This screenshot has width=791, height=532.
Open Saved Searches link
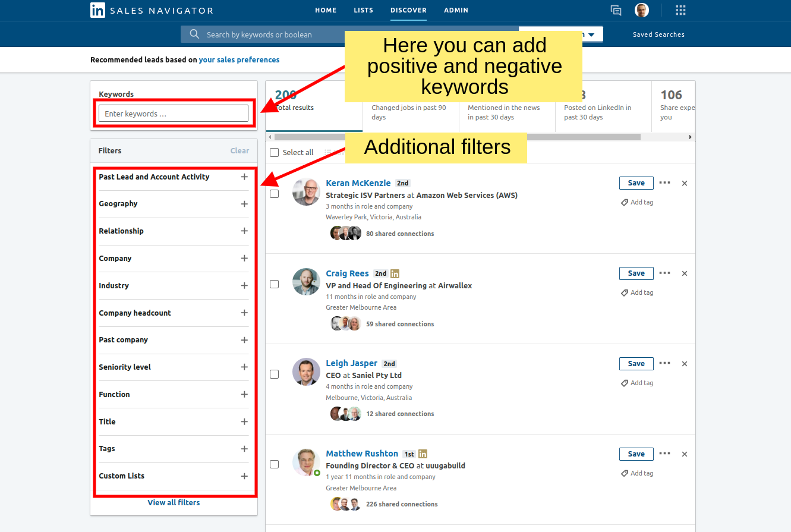[658, 34]
